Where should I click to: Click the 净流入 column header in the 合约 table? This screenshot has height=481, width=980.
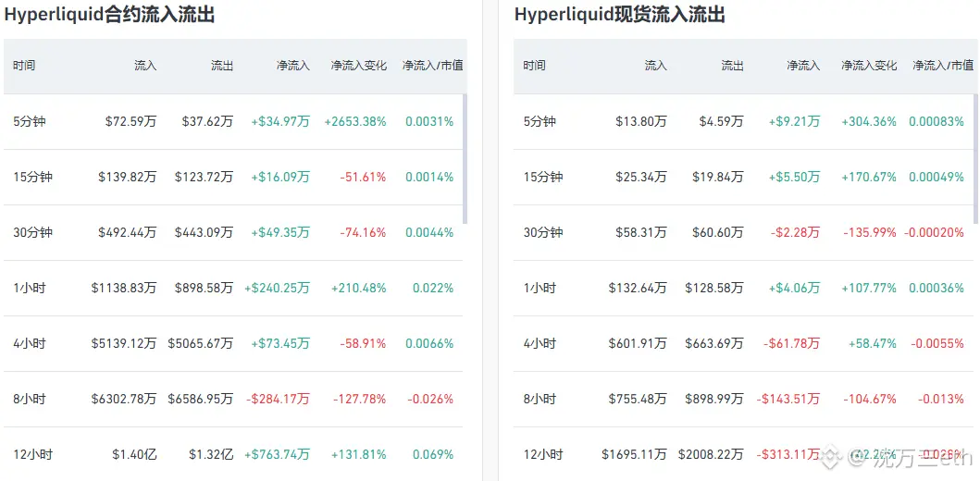pos(293,66)
